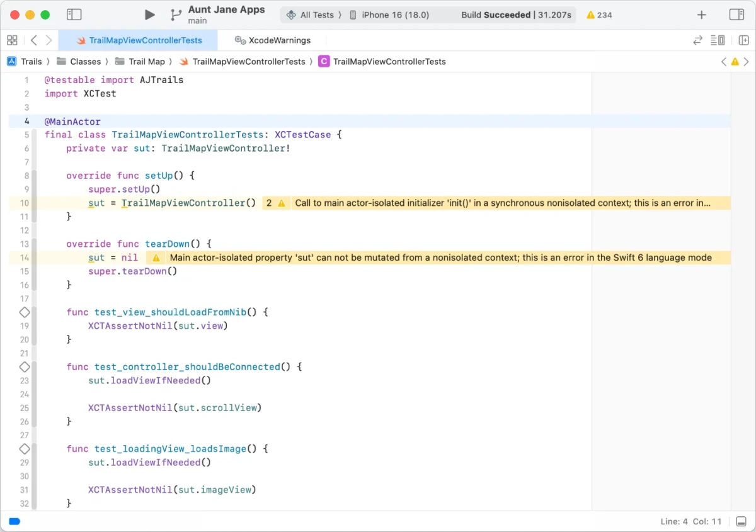Expand the main actor-isolated init warning on line 10
This screenshot has height=532, width=756.
coord(275,203)
